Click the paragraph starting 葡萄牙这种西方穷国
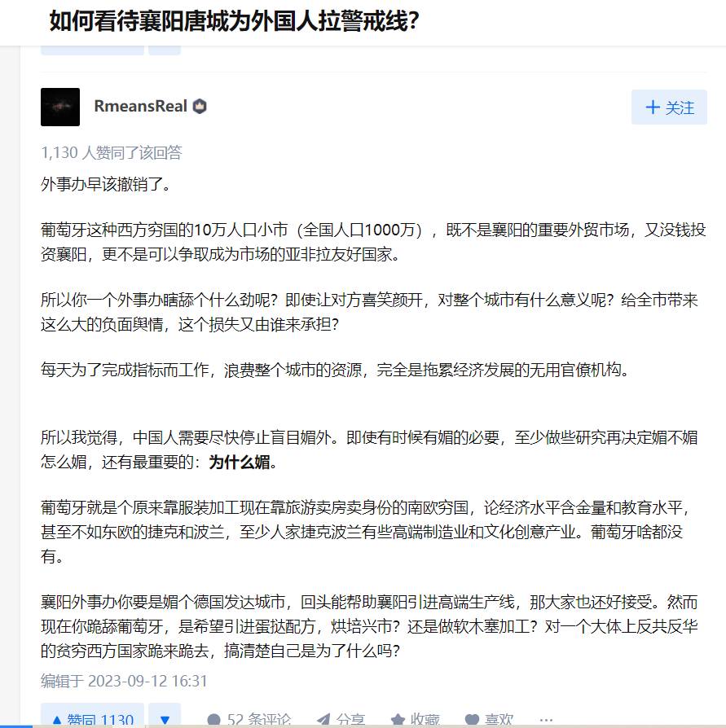This screenshot has height=728, width=726. [373, 242]
